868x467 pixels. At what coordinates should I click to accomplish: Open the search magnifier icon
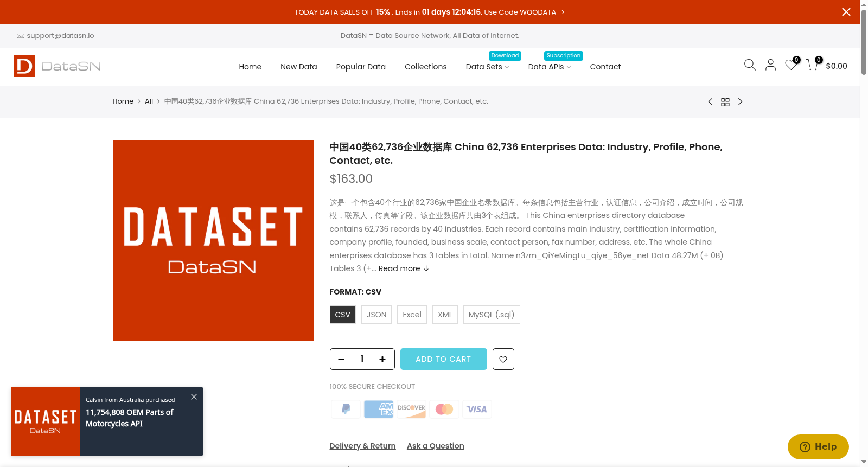click(x=750, y=65)
